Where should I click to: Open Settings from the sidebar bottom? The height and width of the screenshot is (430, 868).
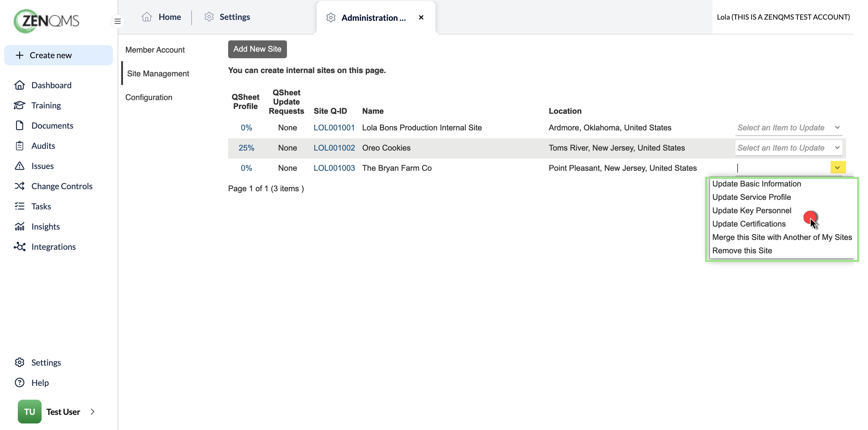(x=46, y=362)
